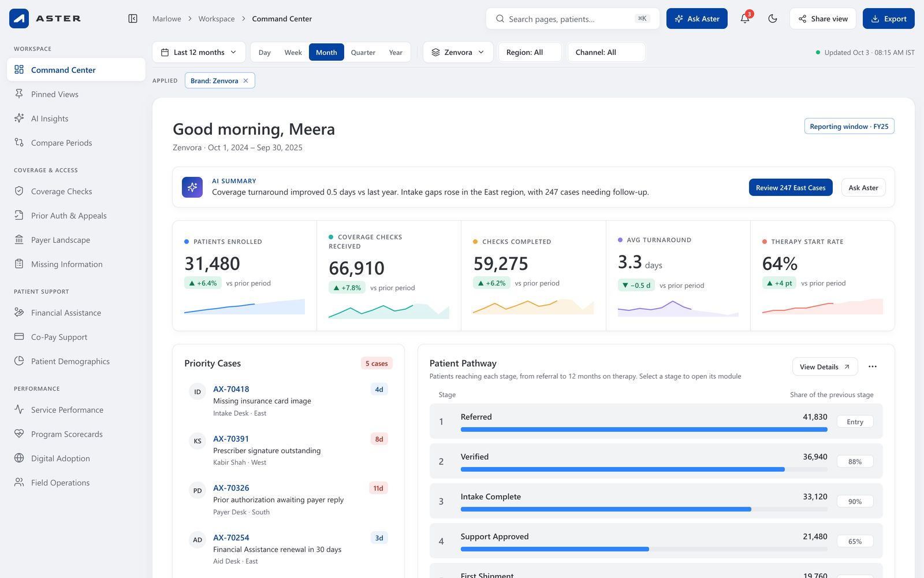Click the search pages, patients field
Image resolution: width=924 pixels, height=578 pixels.
coord(573,18)
